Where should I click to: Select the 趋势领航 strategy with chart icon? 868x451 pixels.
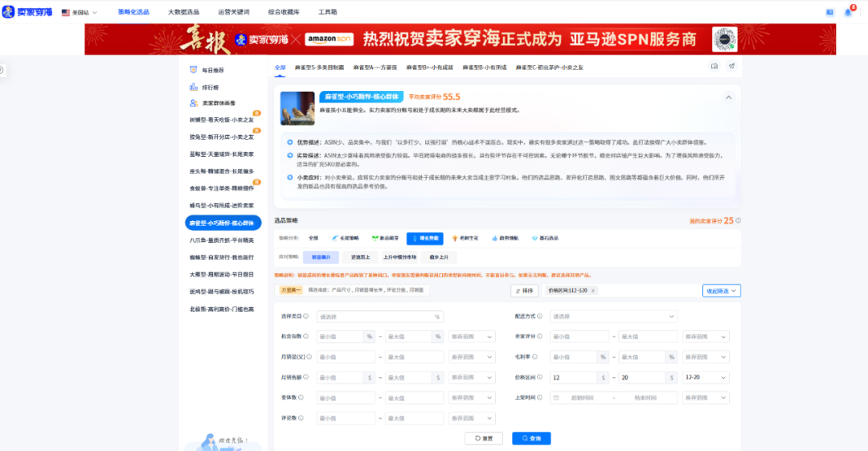pyautogui.click(x=506, y=238)
